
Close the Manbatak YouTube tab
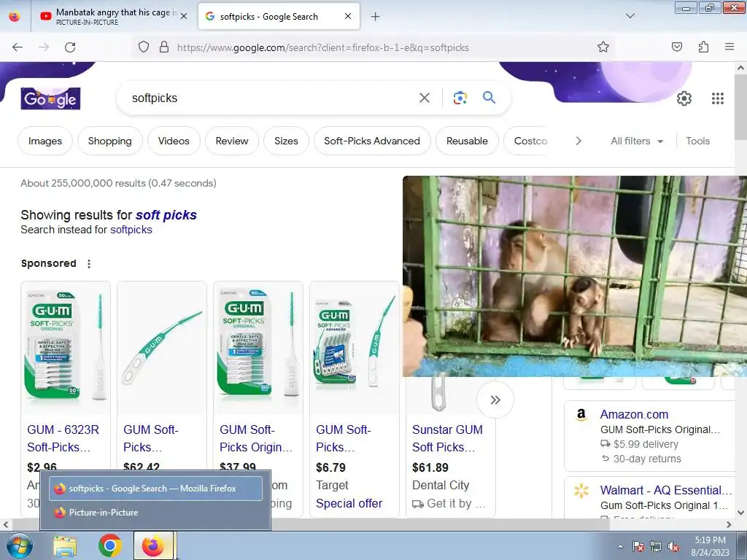(184, 16)
